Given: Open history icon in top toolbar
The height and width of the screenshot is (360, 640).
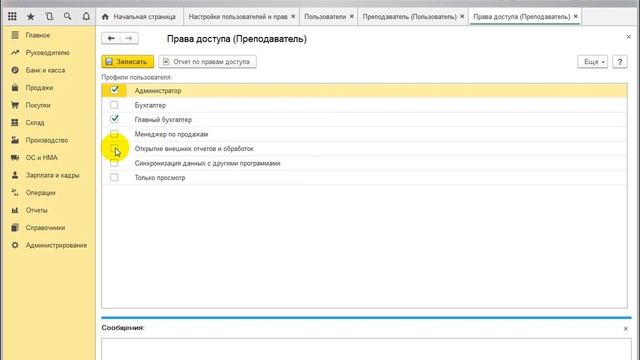Looking at the screenshot, I should pos(49,16).
